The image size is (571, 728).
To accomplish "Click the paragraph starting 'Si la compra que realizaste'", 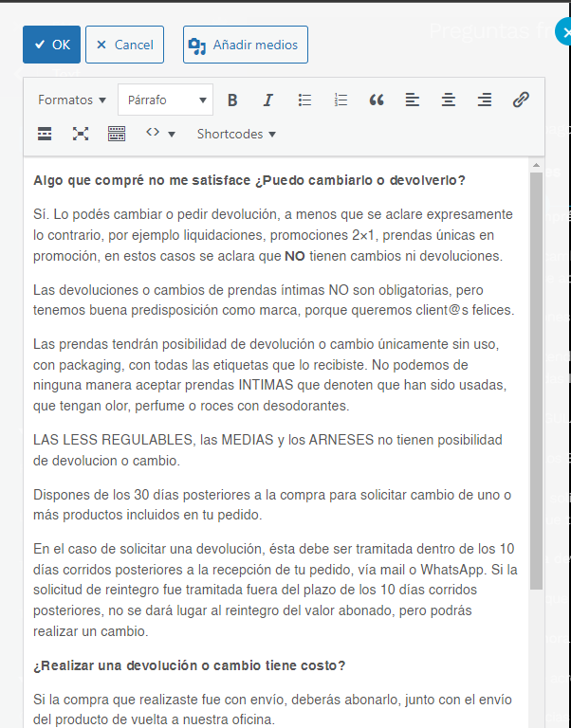I will click(x=272, y=709).
